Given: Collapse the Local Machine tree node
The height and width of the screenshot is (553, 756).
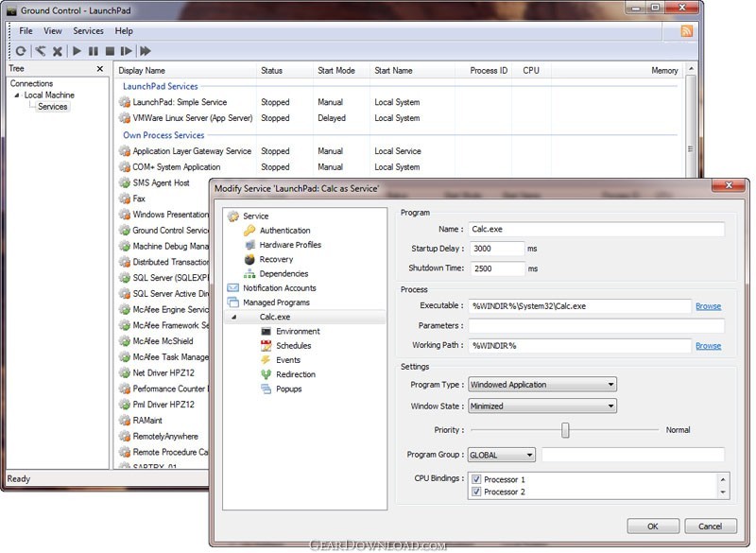Looking at the screenshot, I should 17,95.
